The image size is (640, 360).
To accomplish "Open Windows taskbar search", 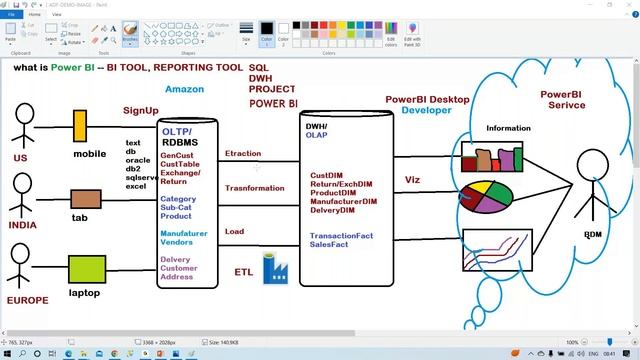I will (x=22, y=354).
